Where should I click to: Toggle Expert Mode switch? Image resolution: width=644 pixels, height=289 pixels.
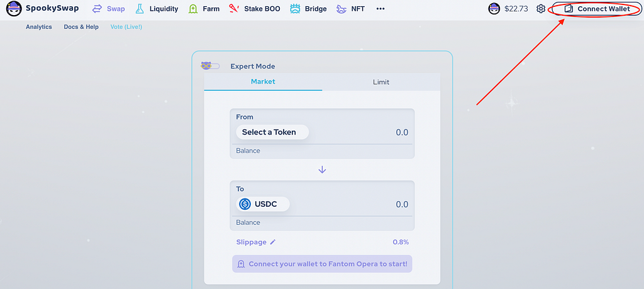tap(210, 66)
